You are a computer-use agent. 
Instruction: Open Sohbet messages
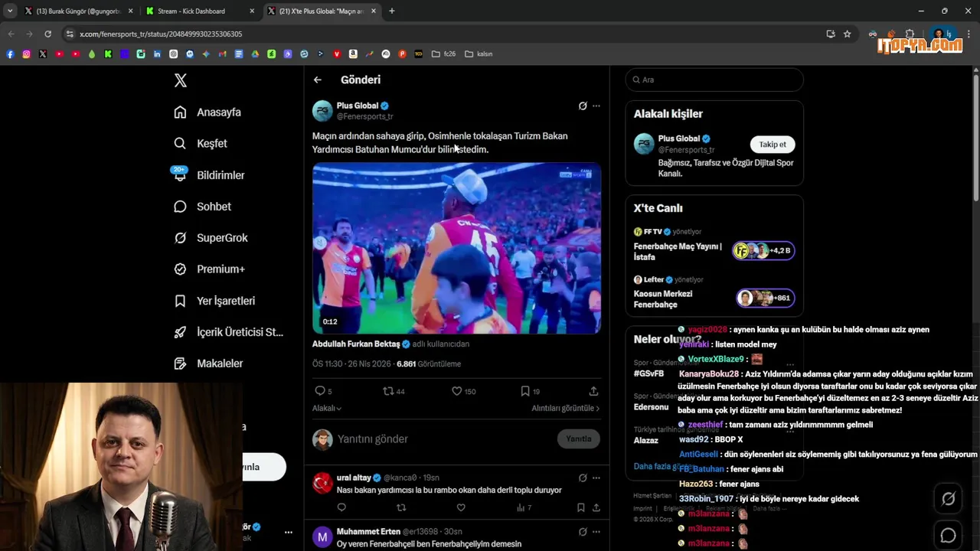(202, 207)
